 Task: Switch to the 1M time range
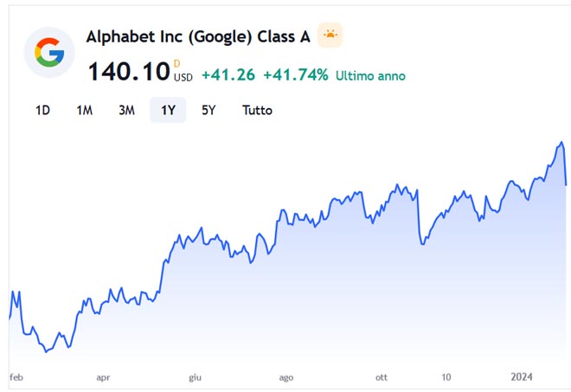[84, 110]
